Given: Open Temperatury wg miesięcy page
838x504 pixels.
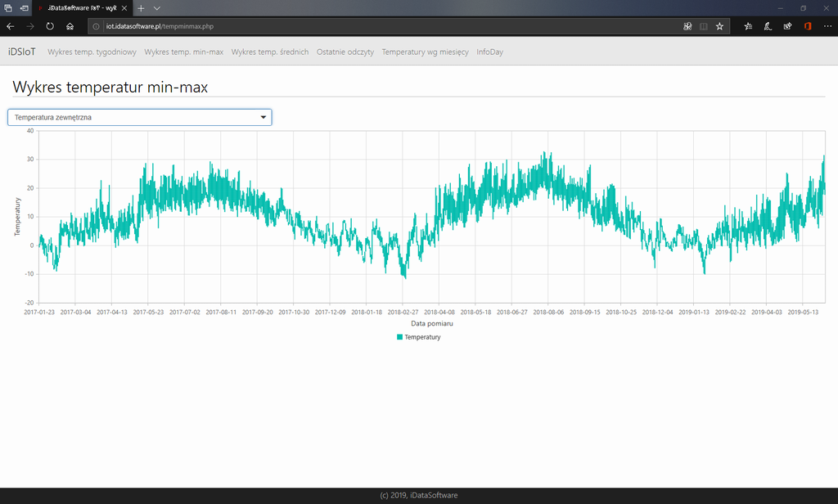Looking at the screenshot, I should [x=425, y=52].
